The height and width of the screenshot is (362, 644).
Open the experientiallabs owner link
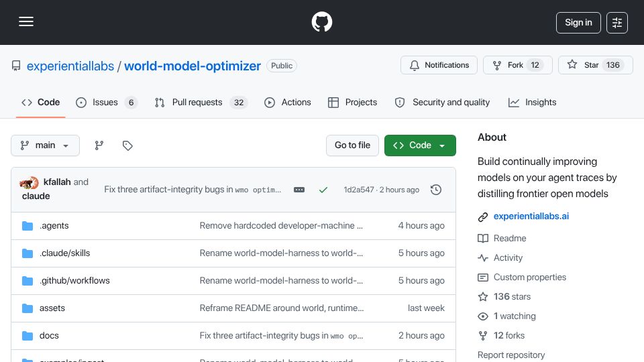click(x=70, y=66)
